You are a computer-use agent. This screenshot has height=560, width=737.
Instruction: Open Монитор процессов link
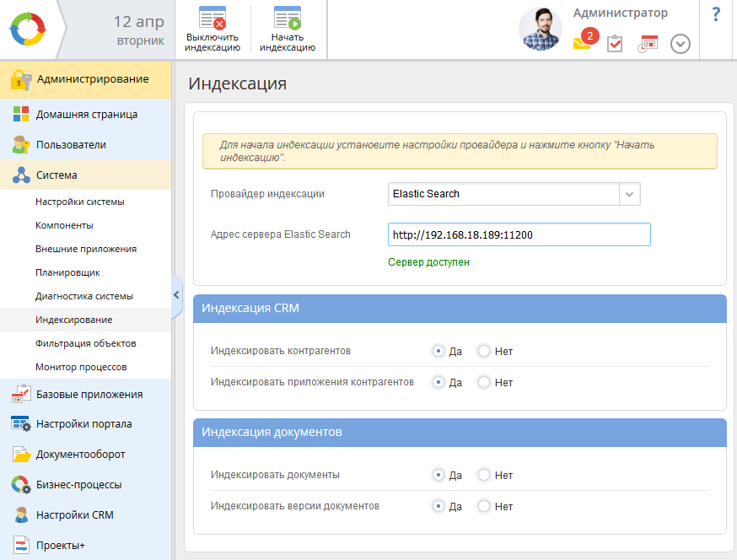(81, 368)
